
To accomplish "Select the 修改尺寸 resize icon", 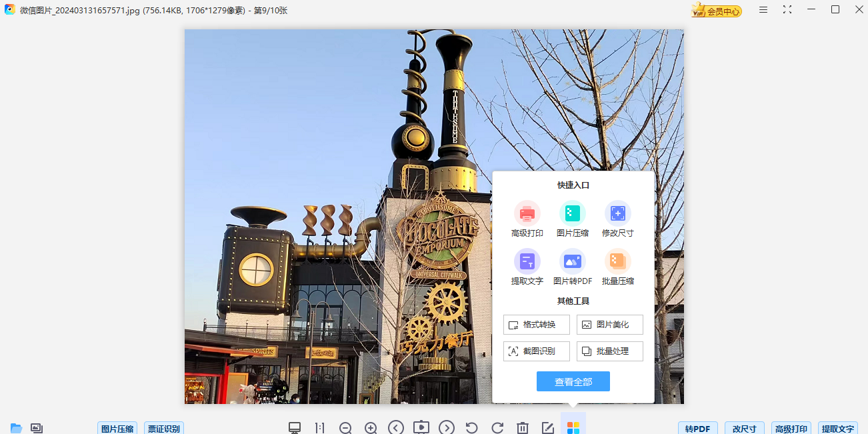I will [x=617, y=213].
